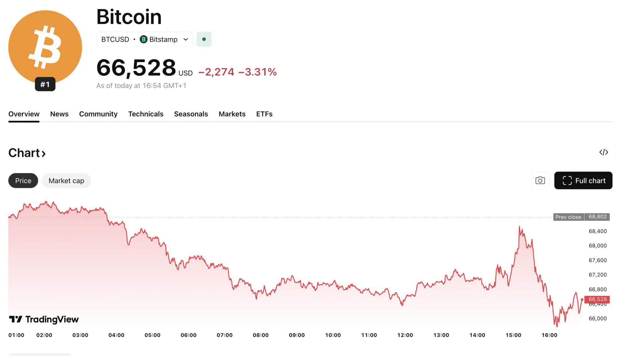Click the Full chart expand brackets icon
The width and height of the screenshot is (644, 356).
(x=568, y=180)
